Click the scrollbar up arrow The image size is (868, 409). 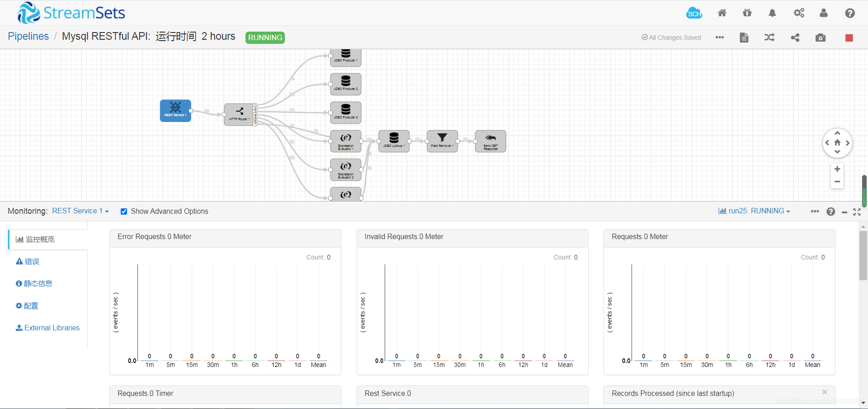(863, 226)
